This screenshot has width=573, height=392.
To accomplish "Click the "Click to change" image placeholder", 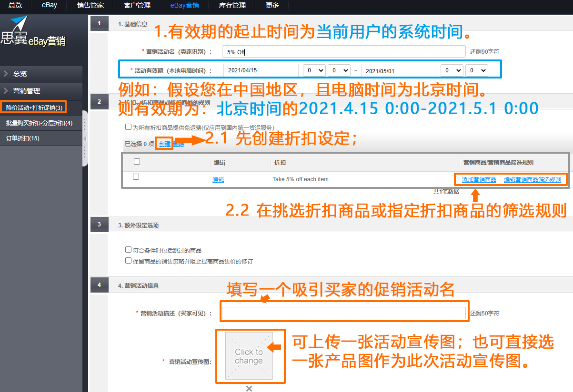I will [x=249, y=356].
